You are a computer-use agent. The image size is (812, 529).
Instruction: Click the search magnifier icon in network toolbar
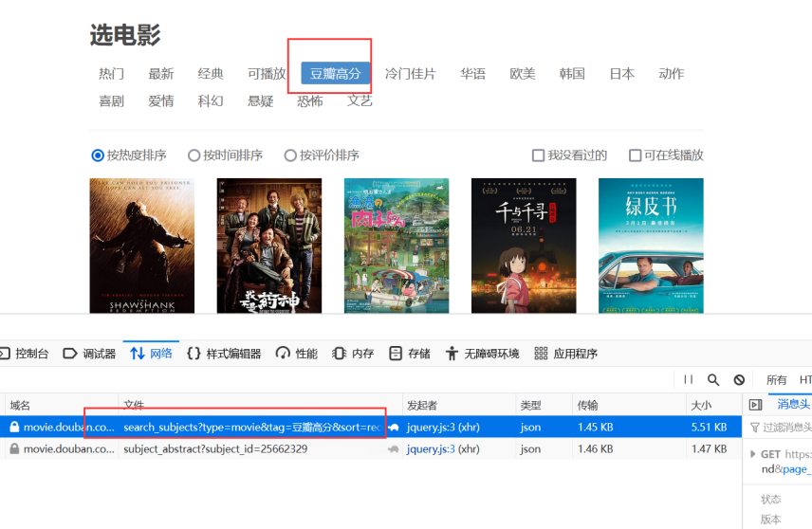713,380
